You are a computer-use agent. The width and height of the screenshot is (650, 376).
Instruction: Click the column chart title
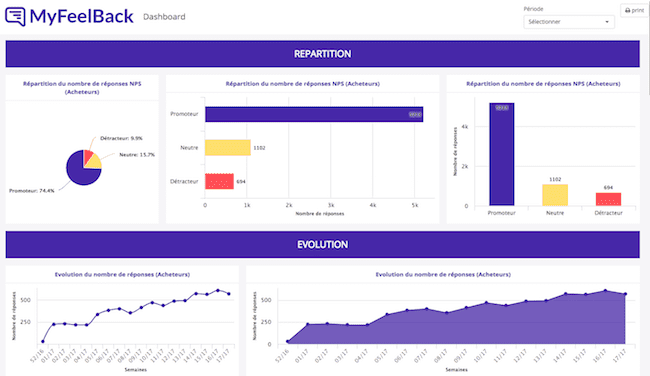click(x=543, y=84)
